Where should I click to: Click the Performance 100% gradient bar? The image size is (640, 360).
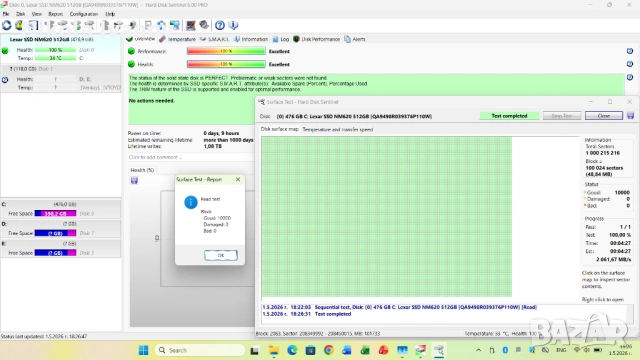pos(226,51)
